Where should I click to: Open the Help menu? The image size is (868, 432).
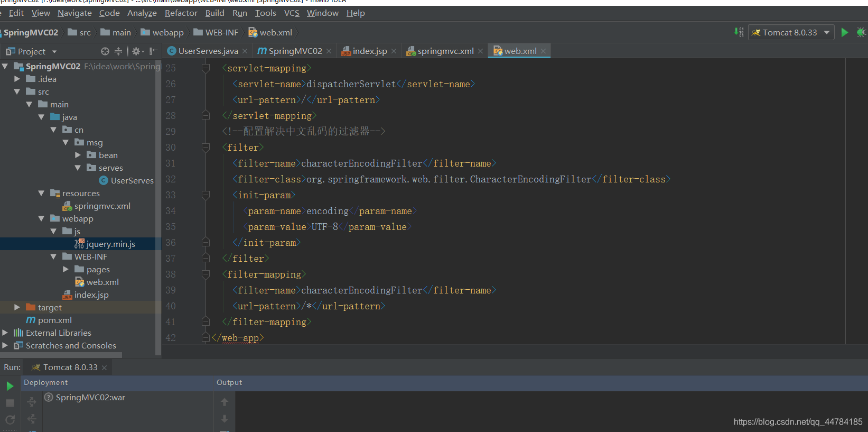(356, 13)
